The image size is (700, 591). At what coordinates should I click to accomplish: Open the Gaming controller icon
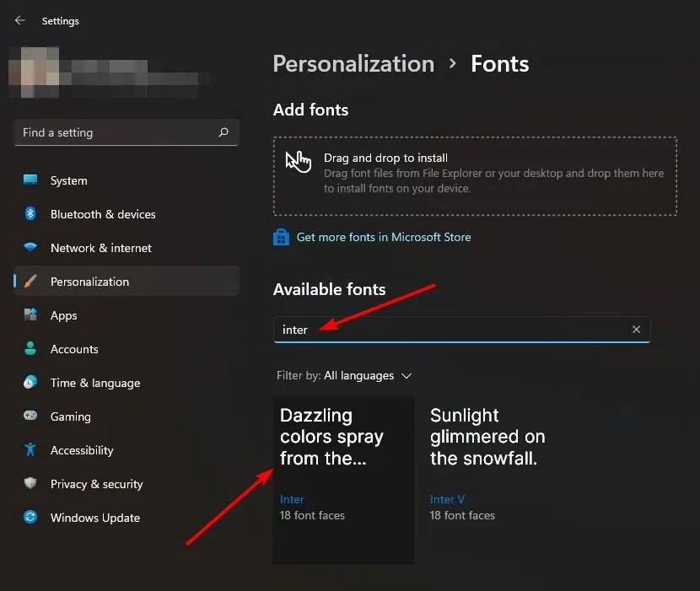30,416
